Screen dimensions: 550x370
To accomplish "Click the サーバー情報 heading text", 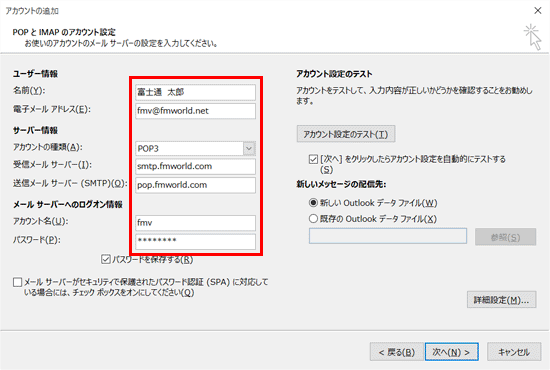I will pyautogui.click(x=35, y=130).
